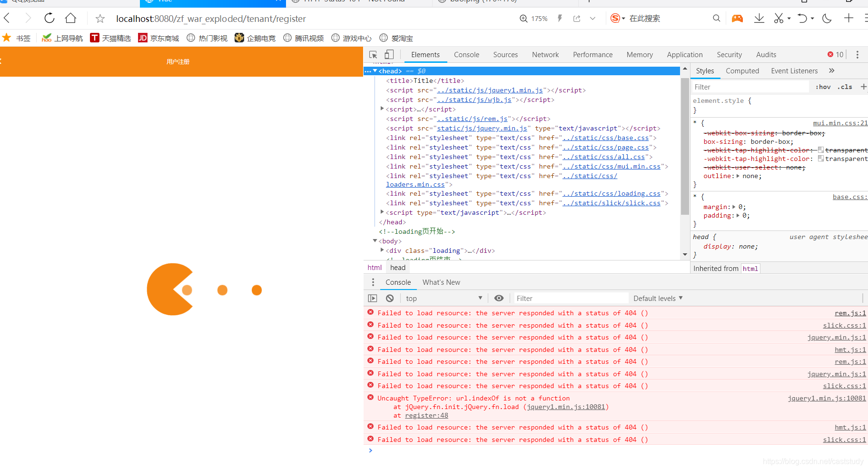This screenshot has width=868, height=470.
Task: Open the 企鹅电竞 bookmark
Action: [255, 38]
